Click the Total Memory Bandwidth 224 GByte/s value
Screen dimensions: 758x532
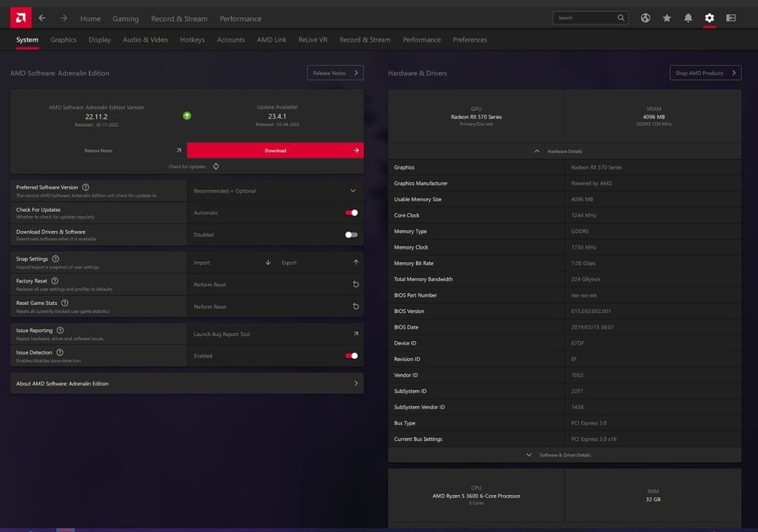point(586,279)
